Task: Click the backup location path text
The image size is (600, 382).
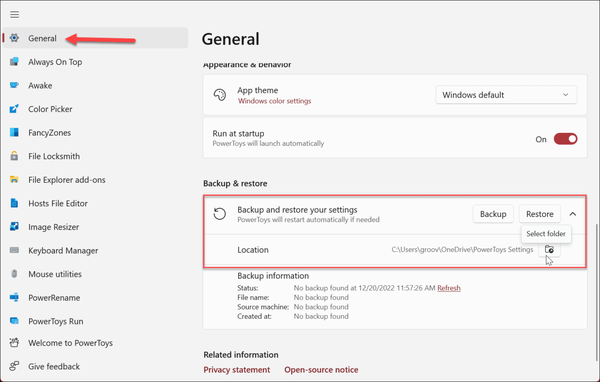Action: tap(462, 250)
